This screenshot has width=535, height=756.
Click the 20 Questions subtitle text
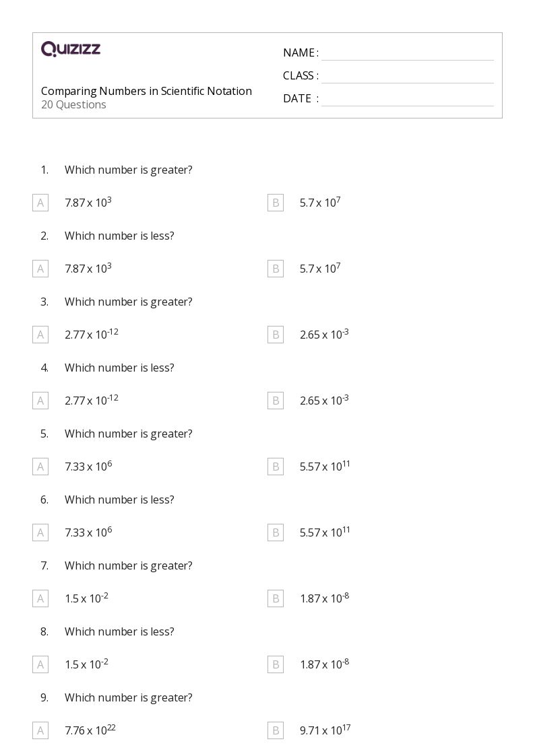click(73, 105)
